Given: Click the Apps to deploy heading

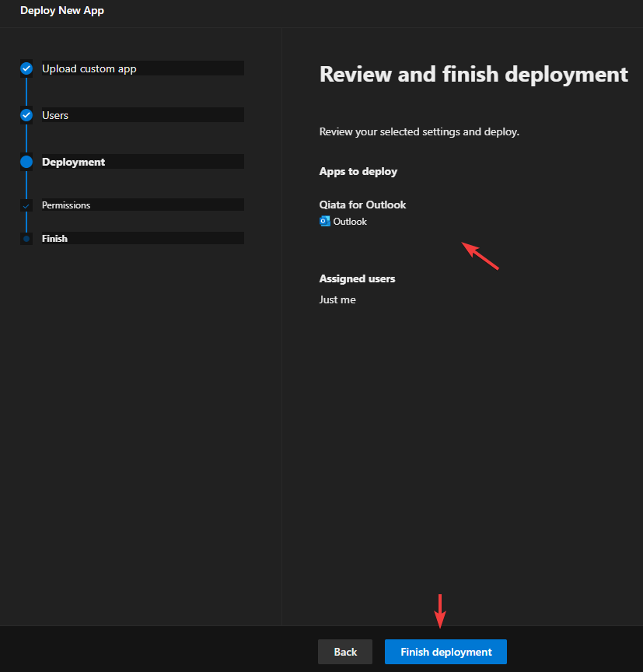Looking at the screenshot, I should tap(358, 171).
